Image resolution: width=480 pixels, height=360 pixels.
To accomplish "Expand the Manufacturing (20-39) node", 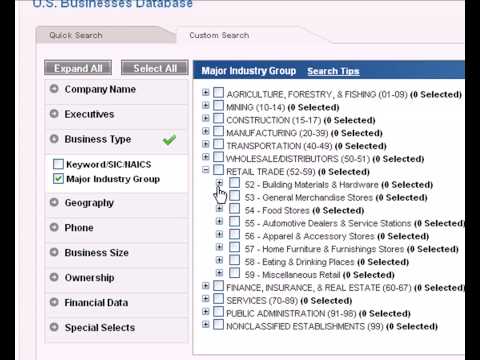I will pyautogui.click(x=206, y=131).
